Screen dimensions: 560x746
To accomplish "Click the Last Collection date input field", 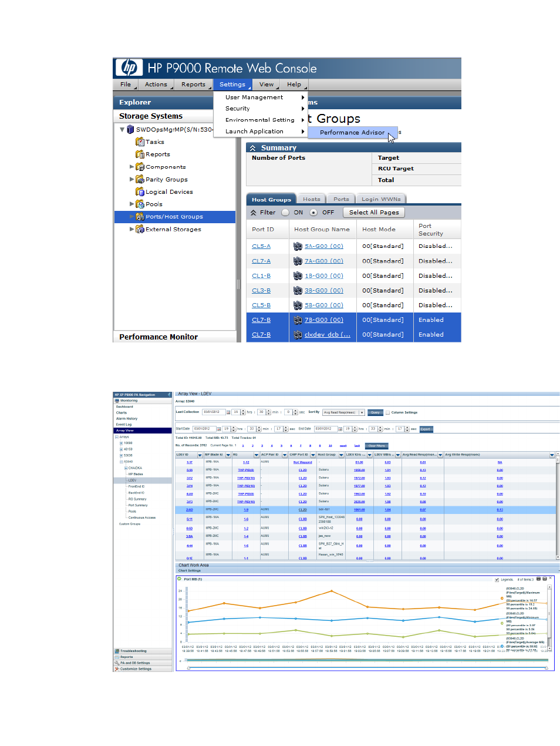I will click(x=214, y=412).
